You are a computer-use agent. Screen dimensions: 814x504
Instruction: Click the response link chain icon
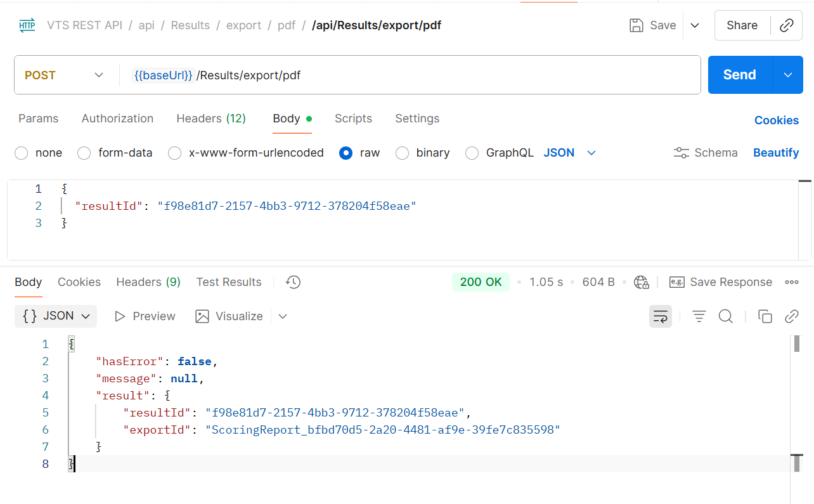click(x=791, y=316)
